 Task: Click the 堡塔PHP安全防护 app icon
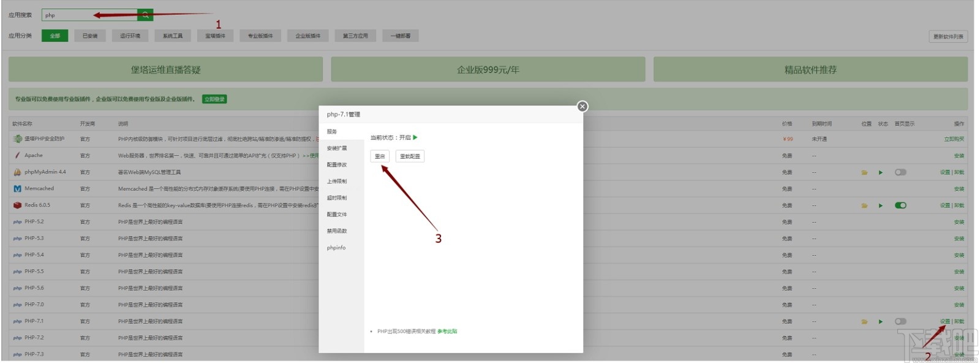(x=17, y=139)
